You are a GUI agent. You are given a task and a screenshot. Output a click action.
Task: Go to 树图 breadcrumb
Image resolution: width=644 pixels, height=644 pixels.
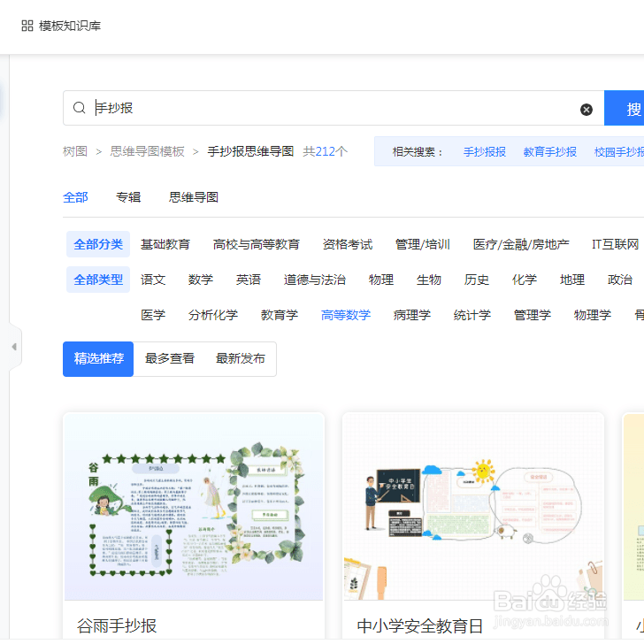(75, 151)
